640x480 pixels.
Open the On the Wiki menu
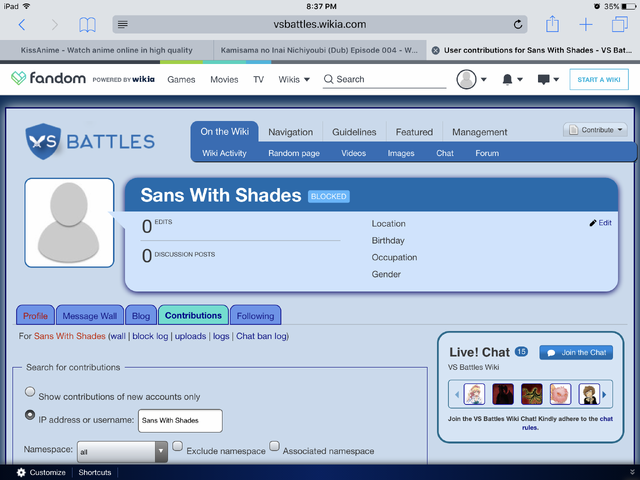point(224,131)
